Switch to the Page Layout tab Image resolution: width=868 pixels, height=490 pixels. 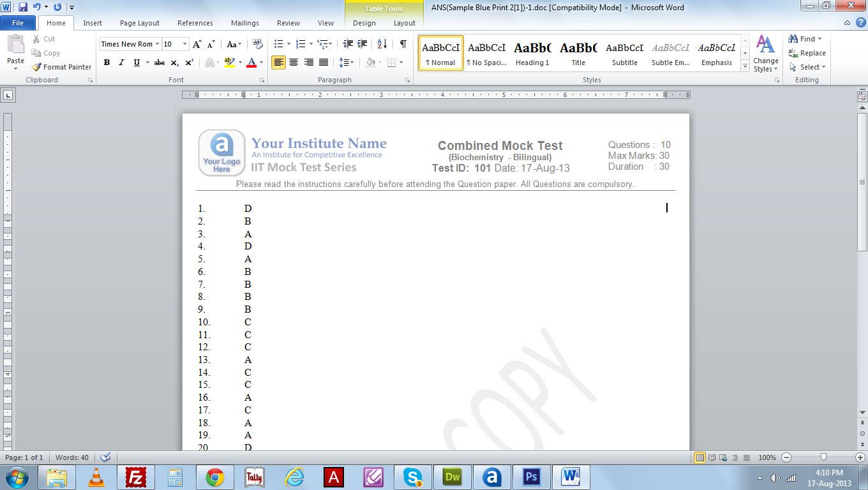(x=139, y=23)
